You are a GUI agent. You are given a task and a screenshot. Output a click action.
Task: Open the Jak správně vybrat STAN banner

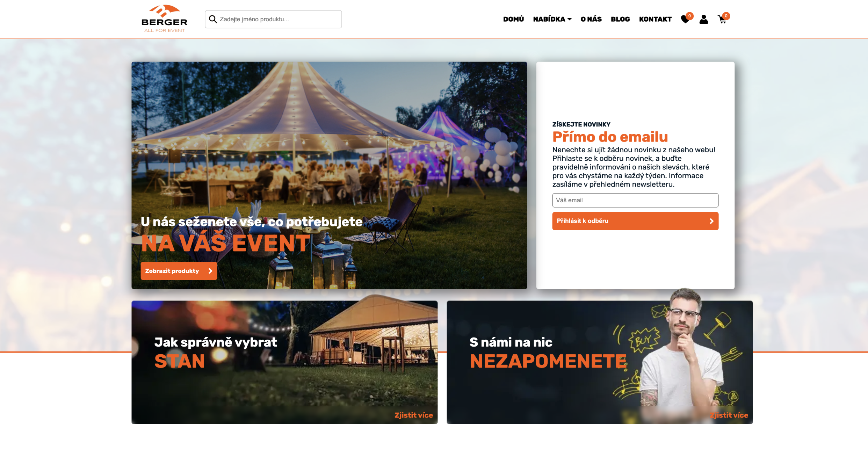point(284,362)
